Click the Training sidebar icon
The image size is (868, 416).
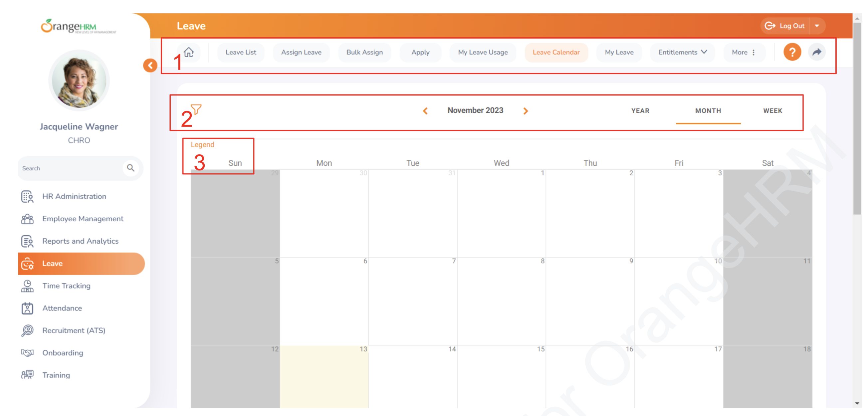click(x=27, y=375)
